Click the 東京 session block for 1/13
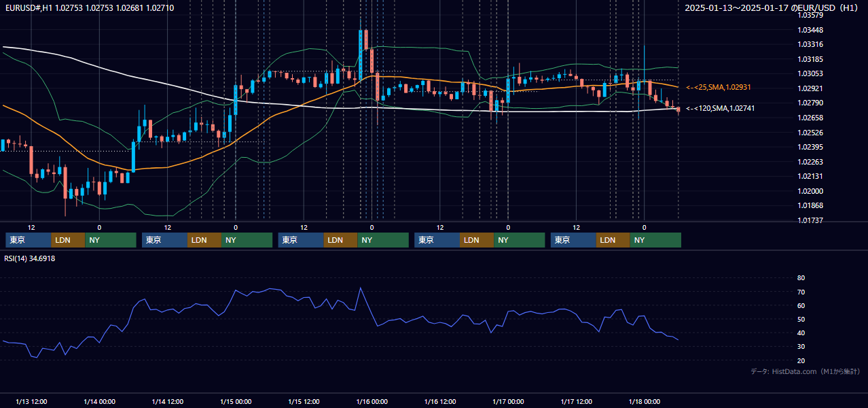This screenshot has height=408, width=868. [28, 240]
